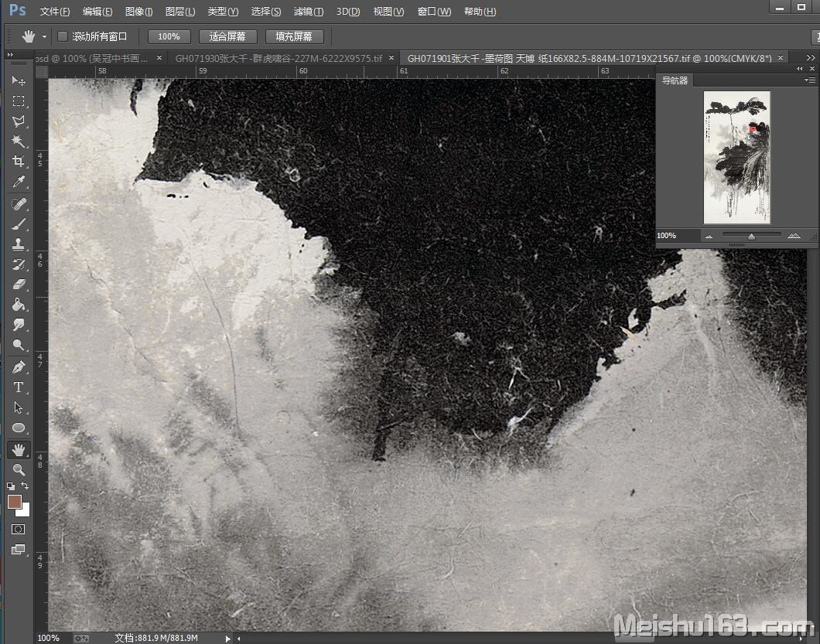Close the 吴冠中书画 document tab
This screenshot has height=644, width=820.
pyautogui.click(x=159, y=58)
